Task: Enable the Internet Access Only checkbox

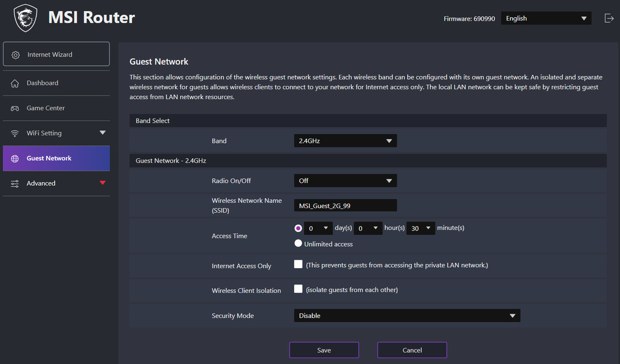Action: (x=298, y=264)
